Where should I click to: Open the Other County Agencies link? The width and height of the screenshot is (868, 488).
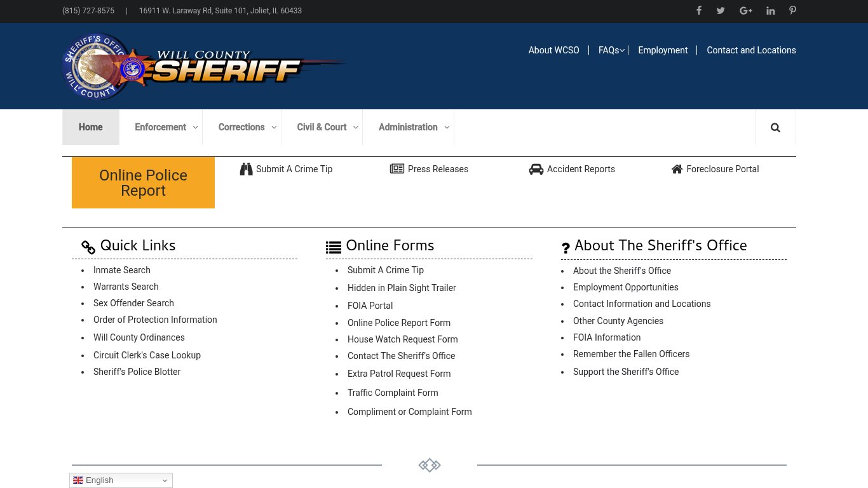pos(618,321)
